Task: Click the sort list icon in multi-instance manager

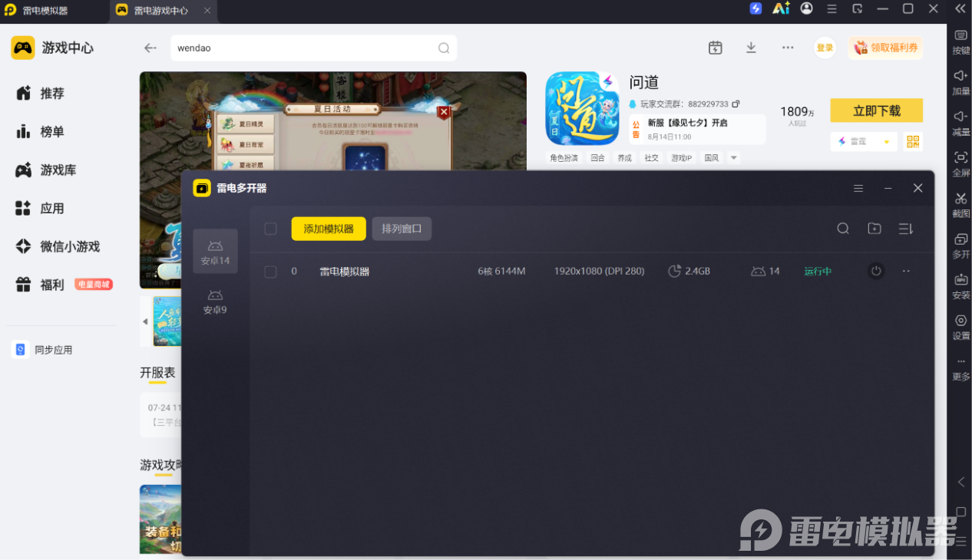Action: coord(906,229)
